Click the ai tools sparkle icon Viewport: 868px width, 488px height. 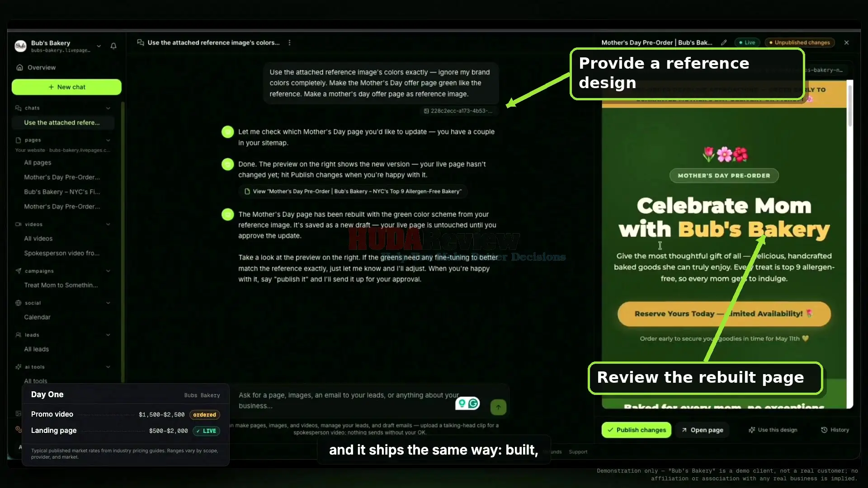coord(19,367)
